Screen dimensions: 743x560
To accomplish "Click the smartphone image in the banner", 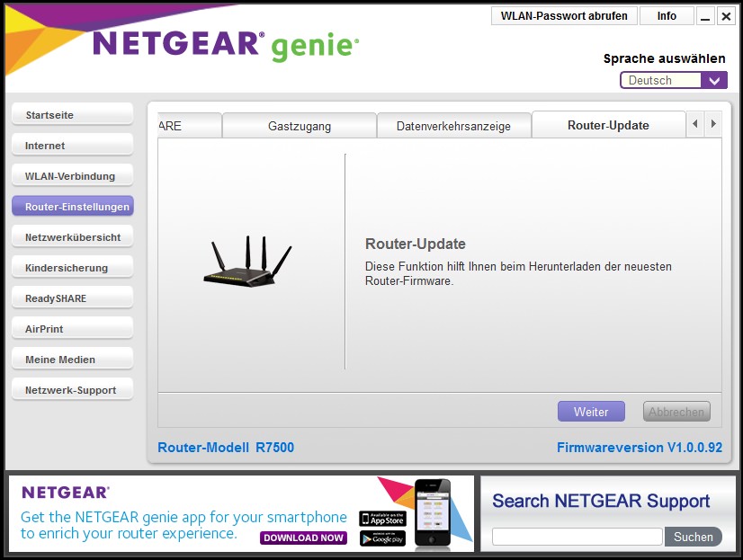I will 433,514.
